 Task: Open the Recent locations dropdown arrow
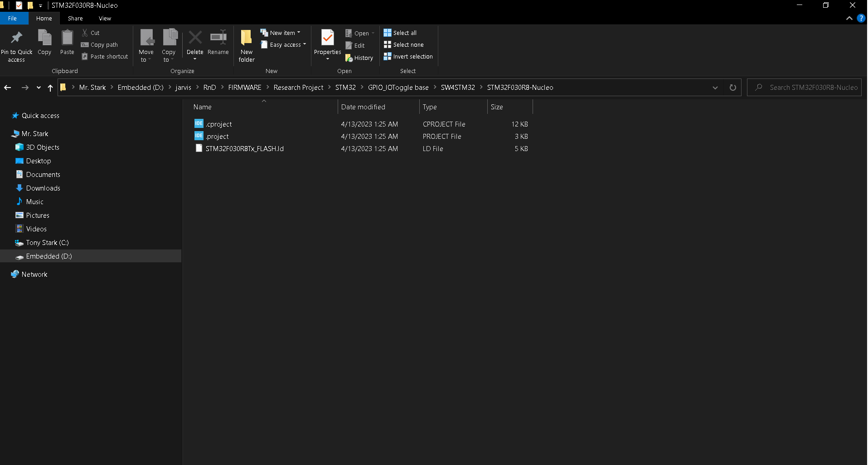coord(39,88)
